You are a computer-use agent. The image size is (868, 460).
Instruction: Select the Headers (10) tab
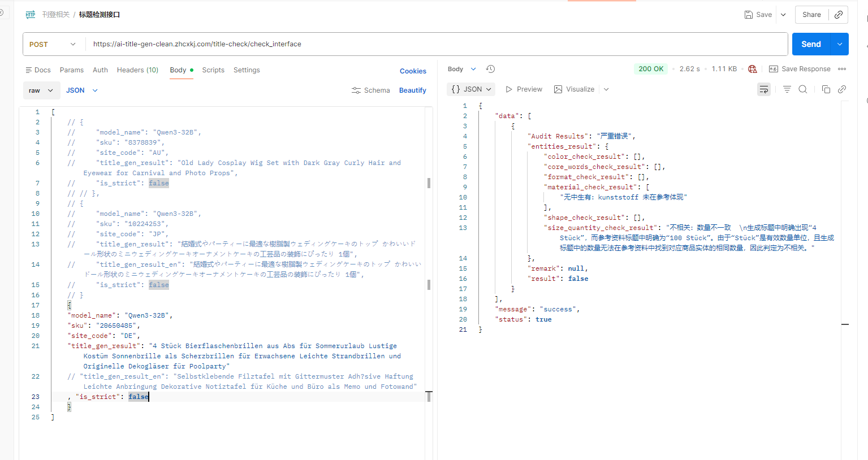[137, 70]
